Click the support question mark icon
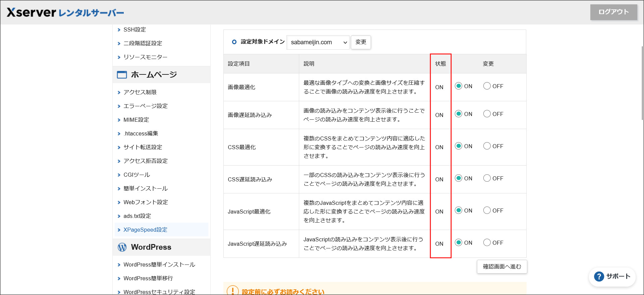This screenshot has height=295, width=644. [x=599, y=277]
